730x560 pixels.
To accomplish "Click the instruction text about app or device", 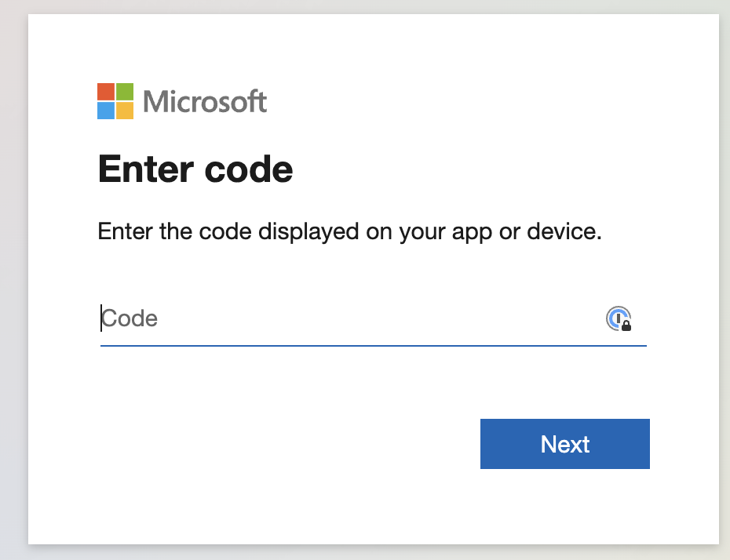I will point(348,231).
